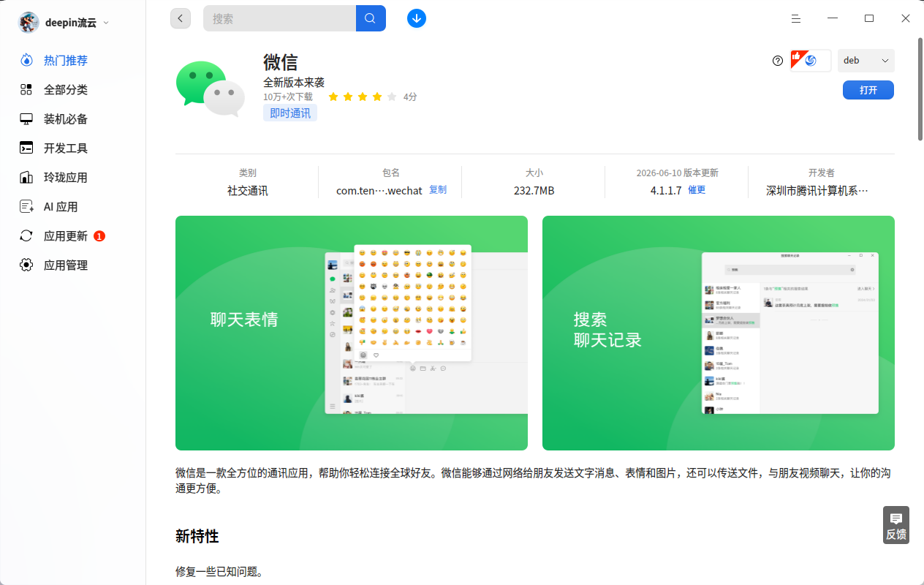
Task: Click the 复制 link next to package name
Action: 437,189
